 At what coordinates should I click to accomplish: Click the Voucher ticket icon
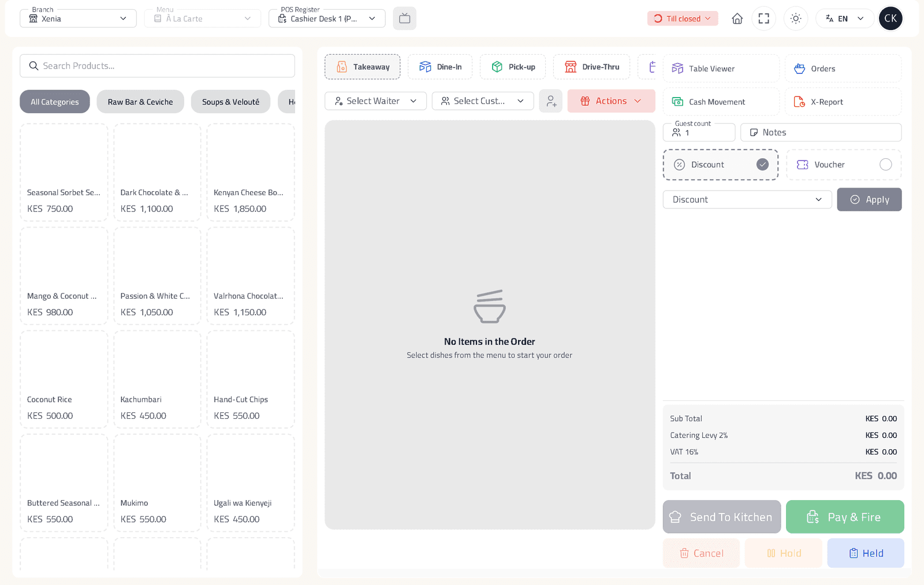pos(803,165)
